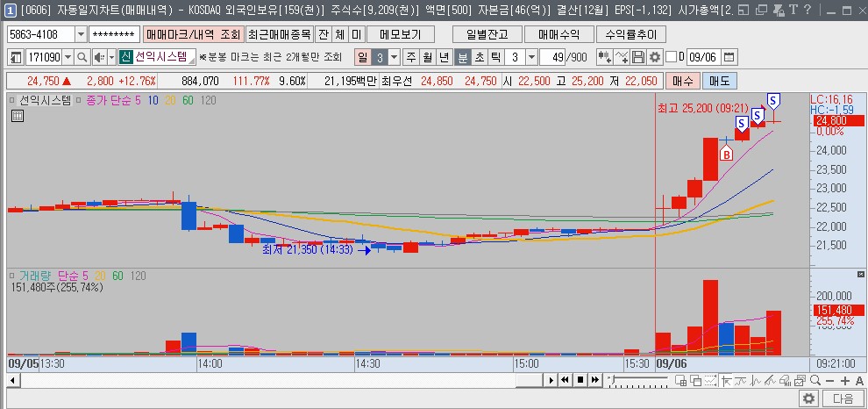Open 메모보기 memo view

(x=401, y=34)
